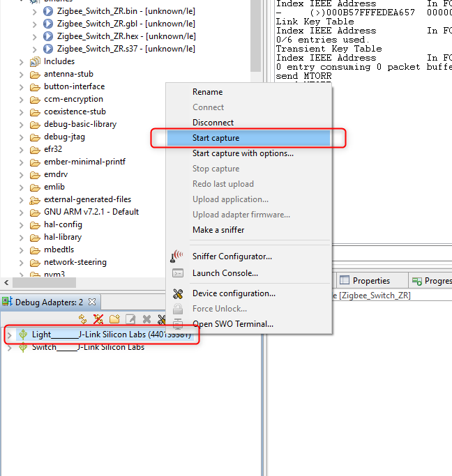Click the new folder toolbar icon in Debug Adapters

pyautogui.click(x=114, y=319)
